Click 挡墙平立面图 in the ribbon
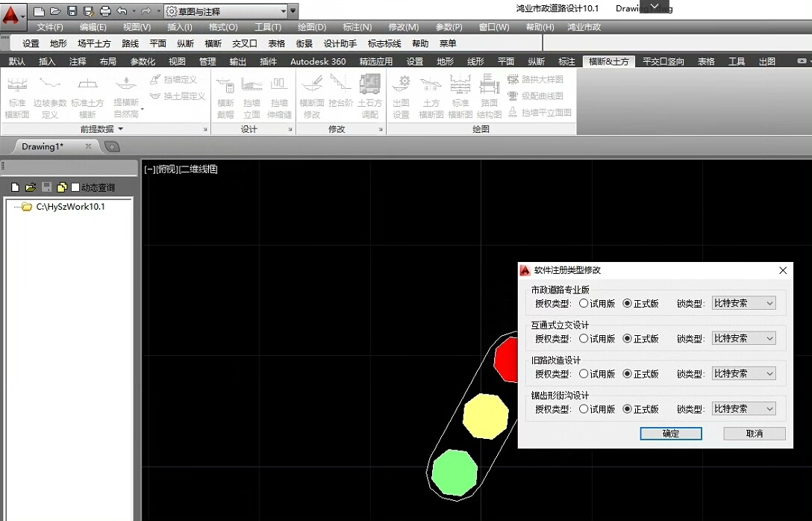The width and height of the screenshot is (812, 521). coord(539,113)
